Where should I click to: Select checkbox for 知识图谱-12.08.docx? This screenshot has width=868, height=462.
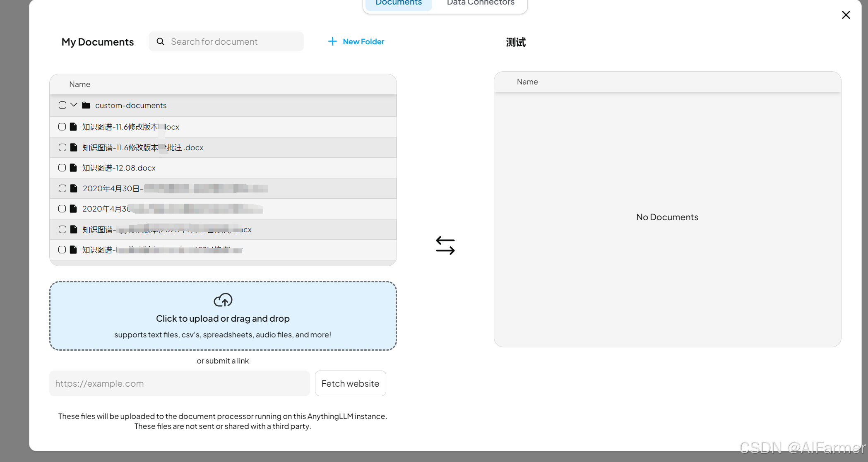point(62,168)
